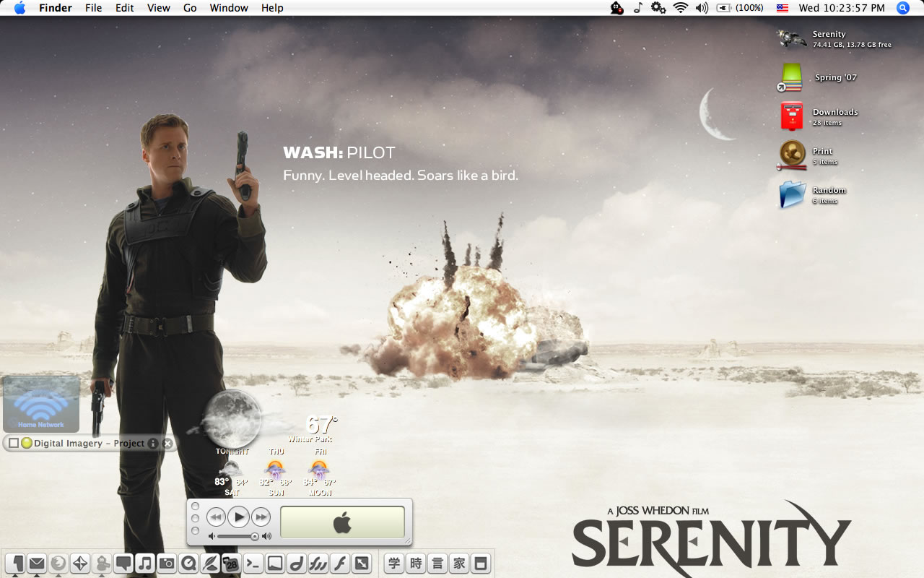Skip to next track in mini player
This screenshot has height=578, width=924.
point(261,517)
